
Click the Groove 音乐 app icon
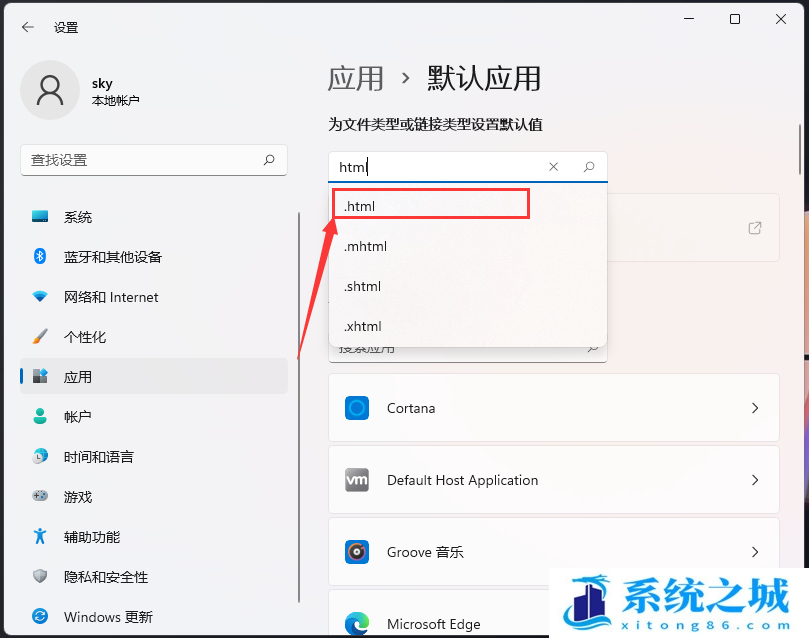point(357,552)
